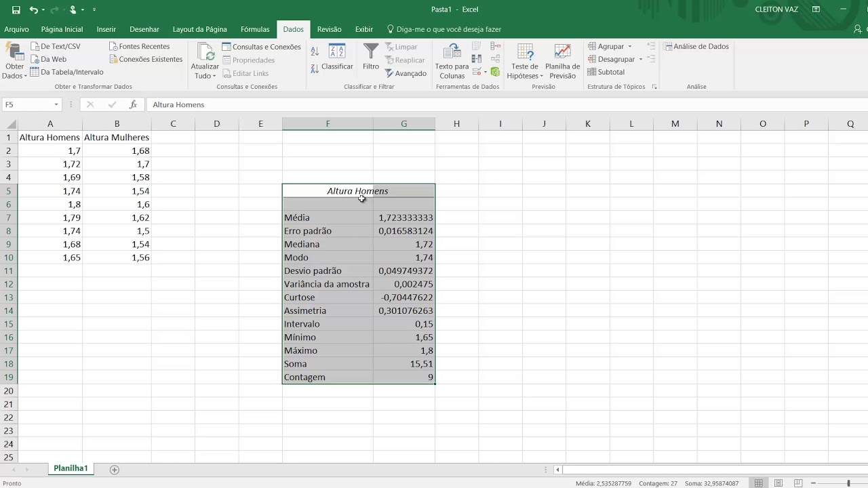The width and height of the screenshot is (868, 488).
Task: Click the Contagem label cell
Action: coord(328,377)
